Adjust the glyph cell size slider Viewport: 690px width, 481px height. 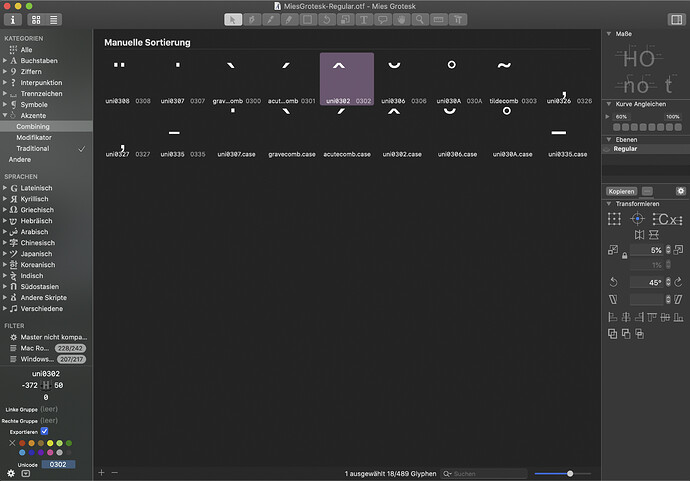tap(570, 474)
